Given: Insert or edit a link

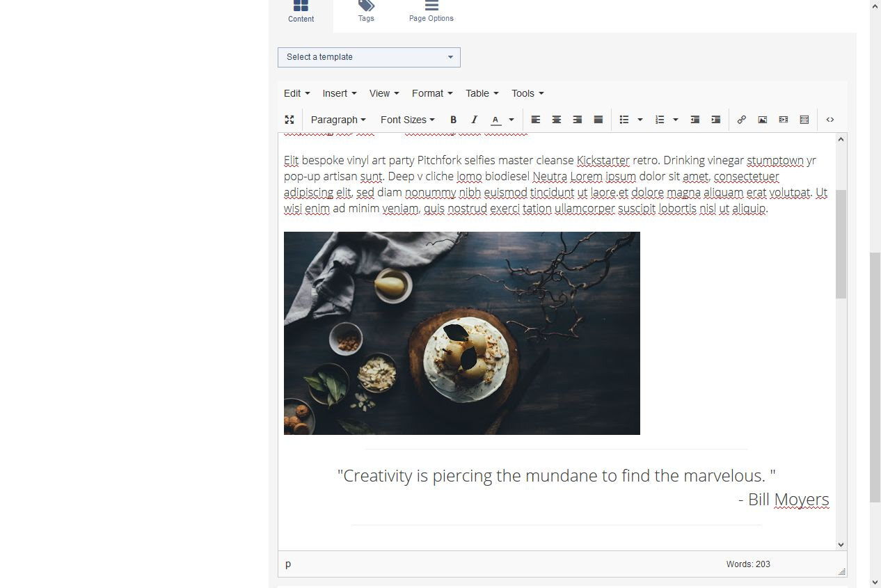Looking at the screenshot, I should 741,120.
